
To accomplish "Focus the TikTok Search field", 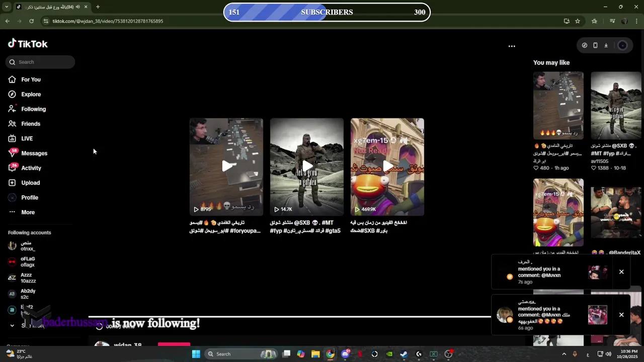I will pyautogui.click(x=40, y=62).
